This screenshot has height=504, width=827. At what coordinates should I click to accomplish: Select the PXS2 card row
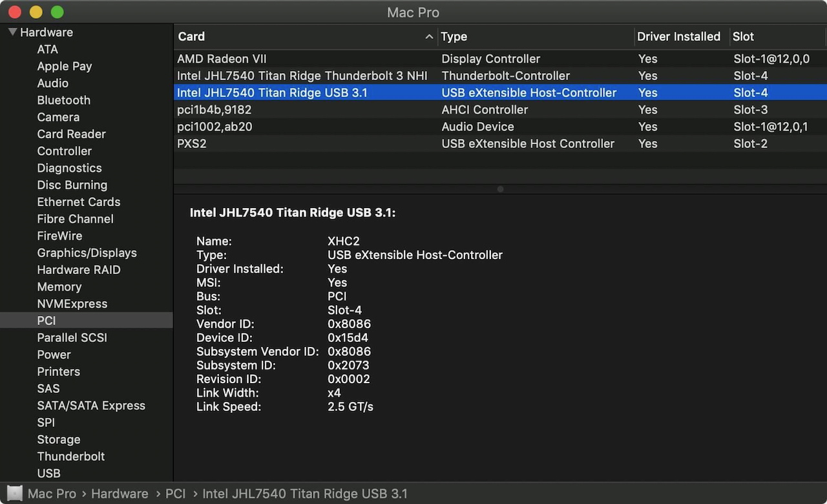[500, 143]
